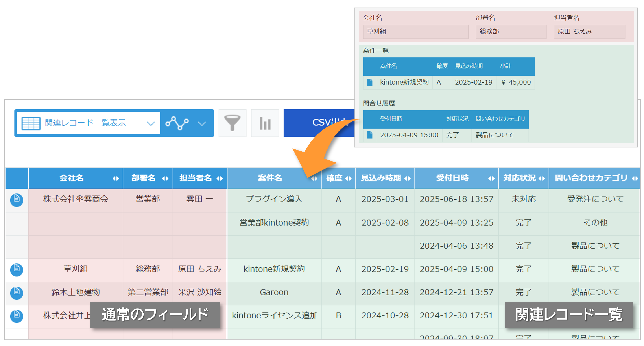The image size is (644, 346).
Task: Click the 部署名 field containing 総務部
Action: pyautogui.click(x=511, y=31)
